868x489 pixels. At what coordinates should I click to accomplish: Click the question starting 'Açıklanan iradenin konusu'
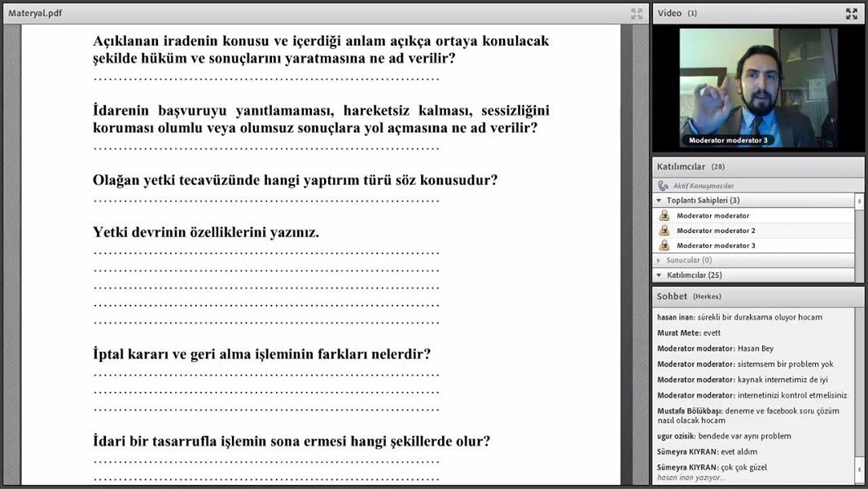tap(321, 49)
